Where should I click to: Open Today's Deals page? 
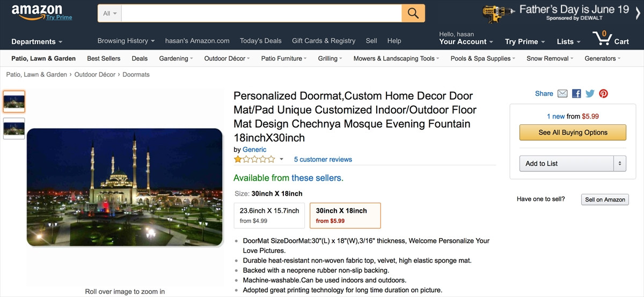[x=261, y=41]
